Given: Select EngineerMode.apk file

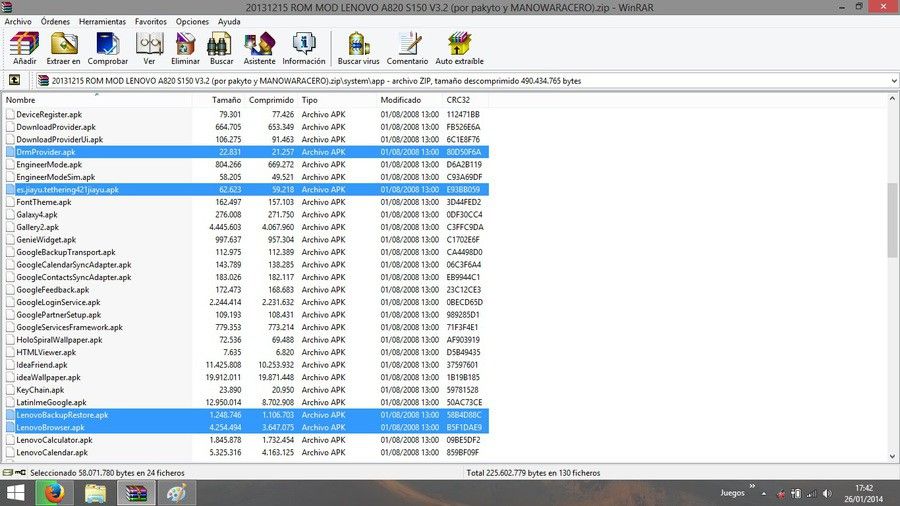Looking at the screenshot, I should point(49,165).
